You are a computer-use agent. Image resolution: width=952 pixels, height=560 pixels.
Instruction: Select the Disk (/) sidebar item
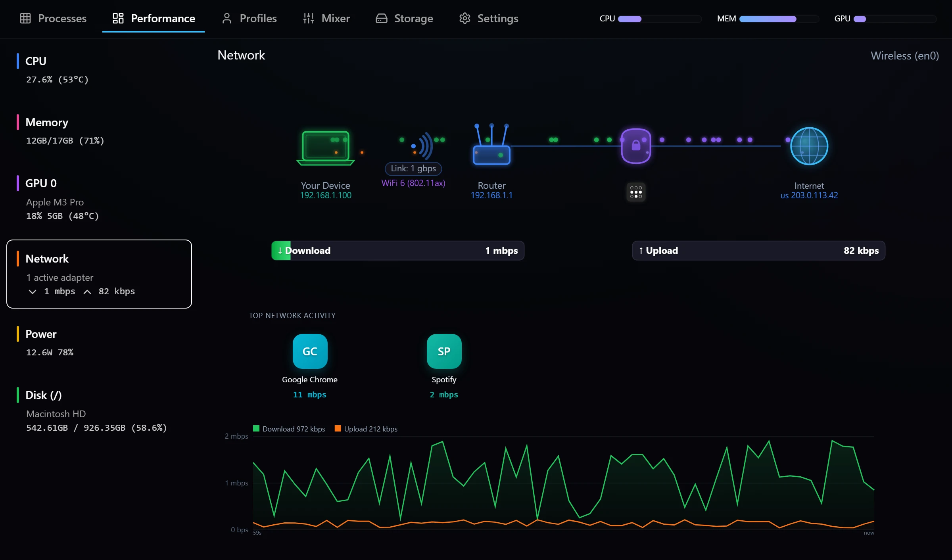pyautogui.click(x=99, y=410)
